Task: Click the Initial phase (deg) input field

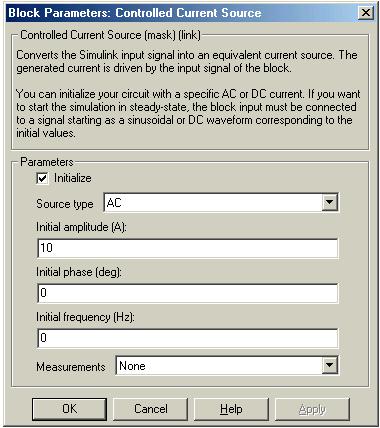Action: [x=188, y=293]
